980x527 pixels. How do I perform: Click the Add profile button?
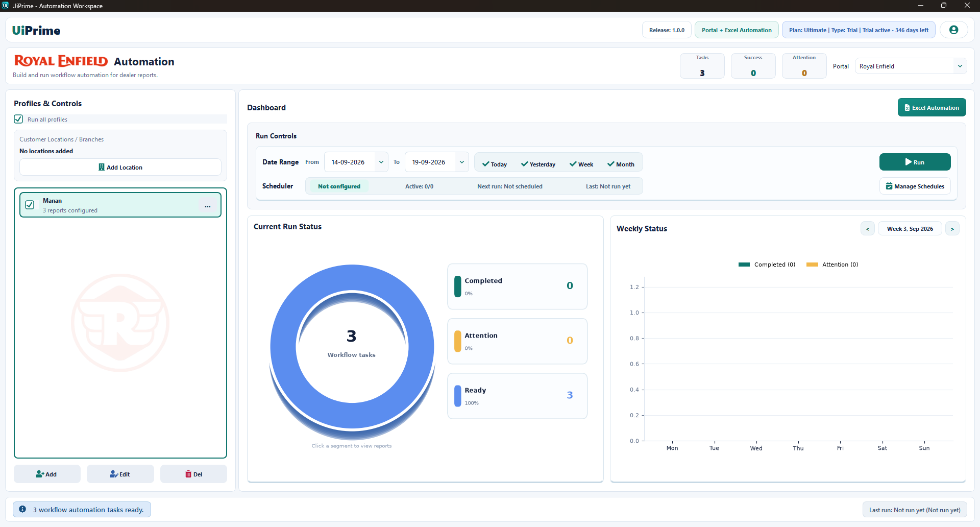(47, 474)
